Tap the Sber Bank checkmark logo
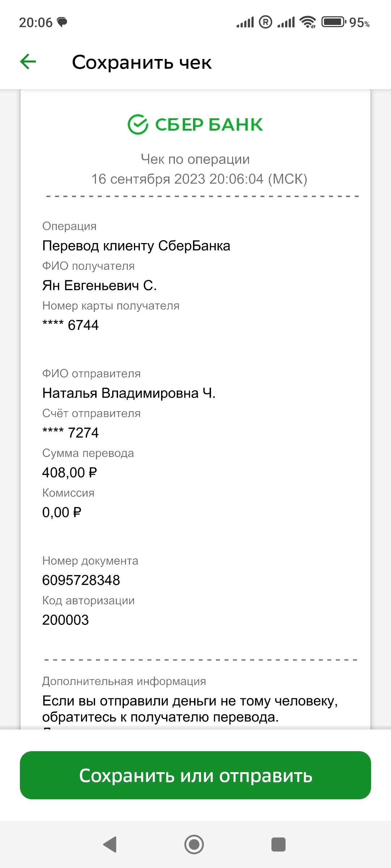The image size is (391, 868). [x=138, y=124]
